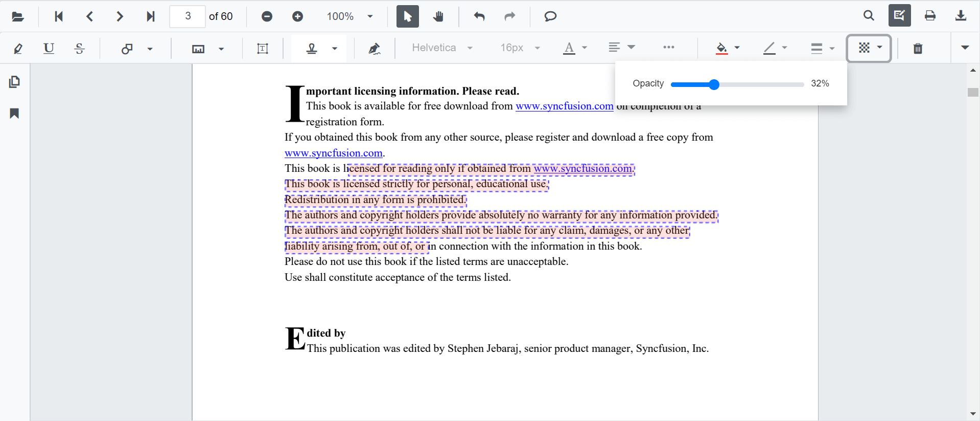Screen dimensions: 980x421
Task: Open the font color picker
Action: 575,48
